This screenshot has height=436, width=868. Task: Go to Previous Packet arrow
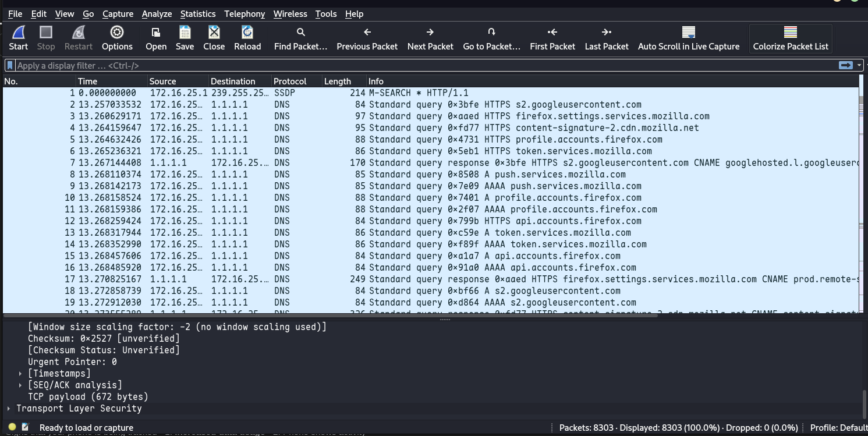coord(367,38)
